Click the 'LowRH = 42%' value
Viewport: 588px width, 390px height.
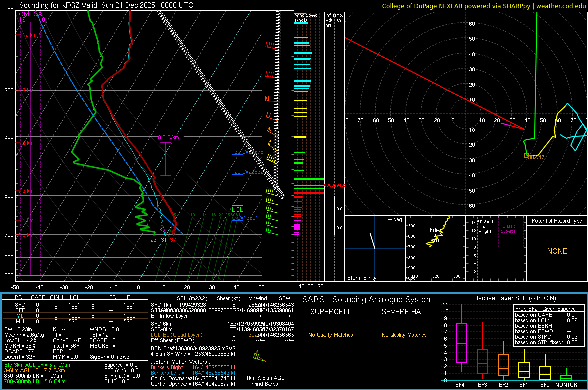21,341
